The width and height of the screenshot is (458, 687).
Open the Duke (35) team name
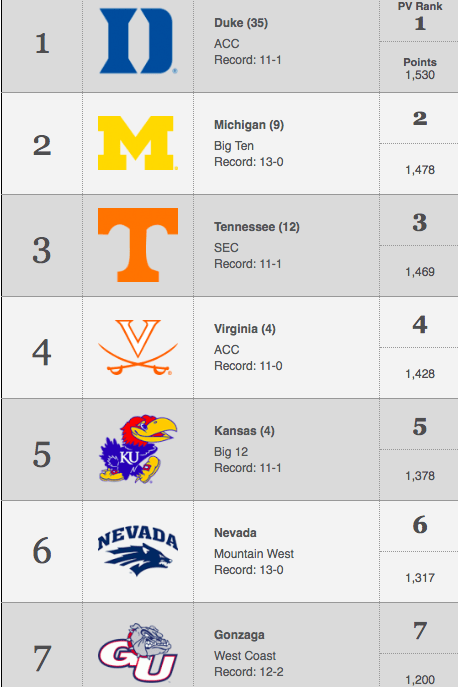tap(241, 23)
